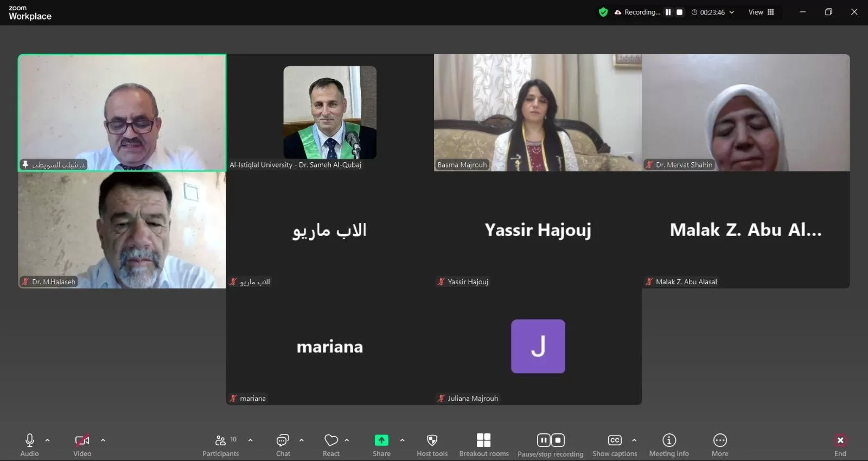This screenshot has height=461, width=868.
Task: Pause the recording in the top bar
Action: click(x=668, y=12)
